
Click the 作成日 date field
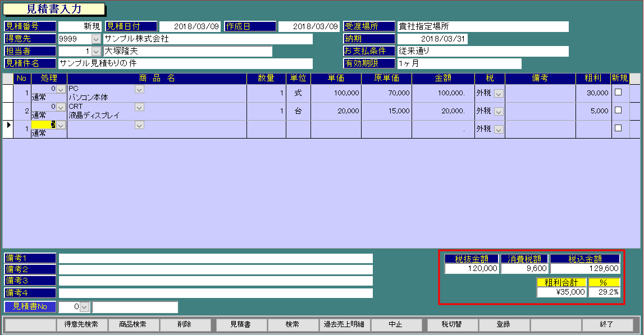click(308, 26)
